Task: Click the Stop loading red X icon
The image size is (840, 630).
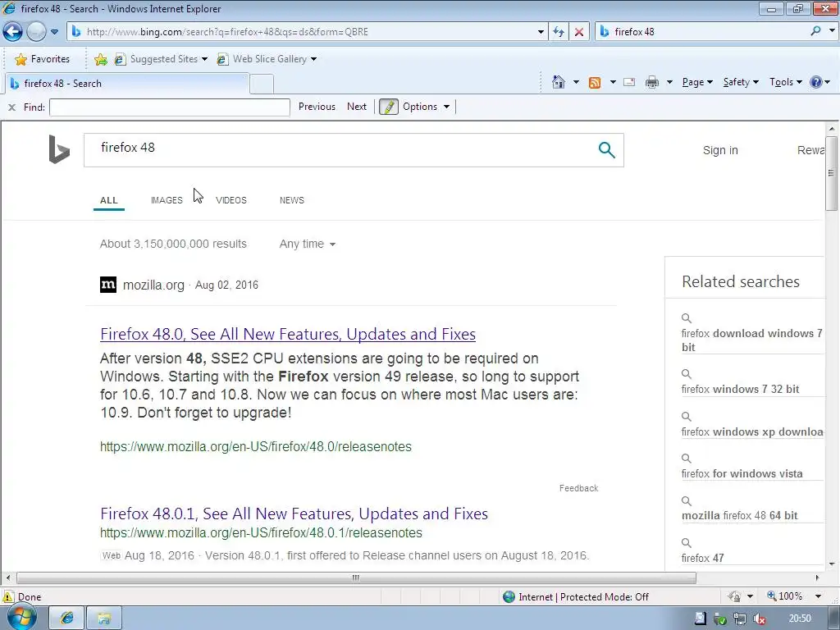Action: (x=579, y=32)
